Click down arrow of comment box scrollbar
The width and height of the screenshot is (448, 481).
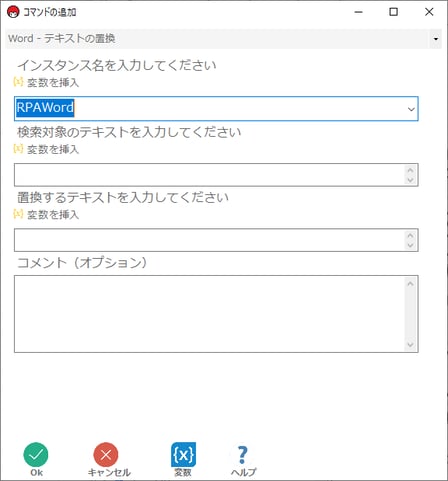pyautogui.click(x=410, y=345)
